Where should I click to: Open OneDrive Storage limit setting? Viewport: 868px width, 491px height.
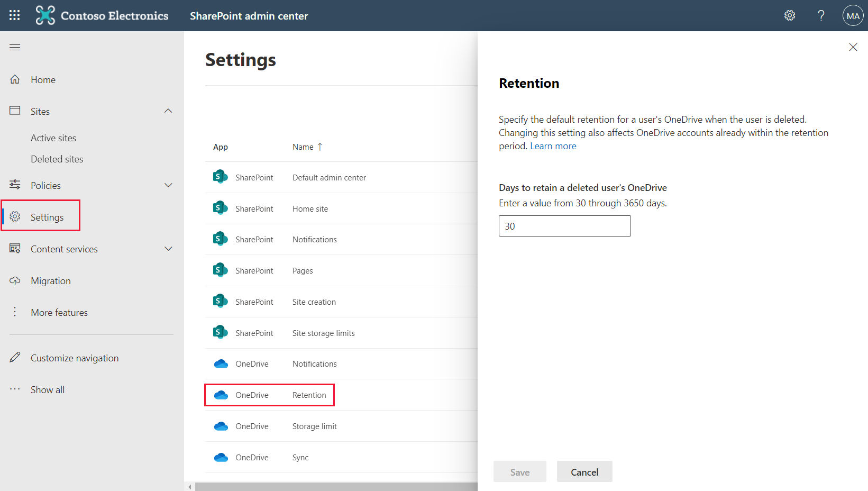(x=314, y=426)
